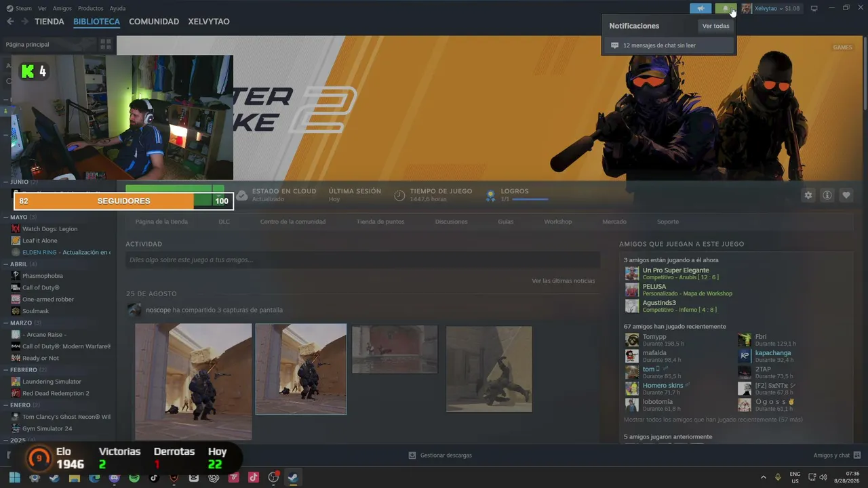Select Watch Dogs: Legion icon in library
Viewport: 868px width, 488px height.
coord(16,229)
